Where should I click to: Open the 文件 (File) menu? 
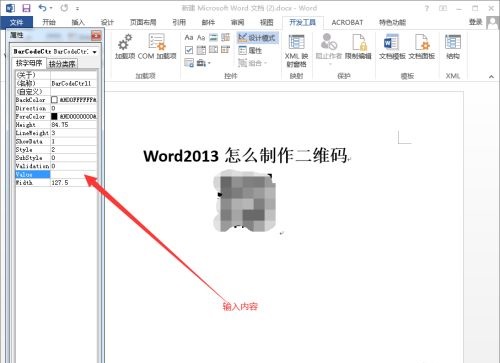pyautogui.click(x=16, y=22)
